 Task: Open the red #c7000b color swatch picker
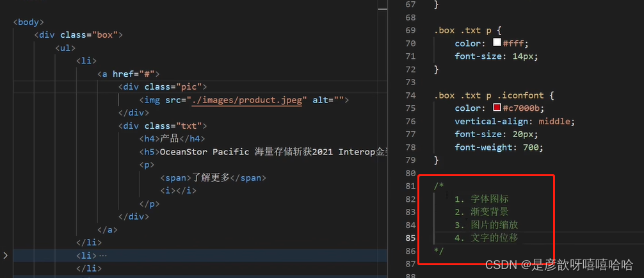pyautogui.click(x=497, y=108)
